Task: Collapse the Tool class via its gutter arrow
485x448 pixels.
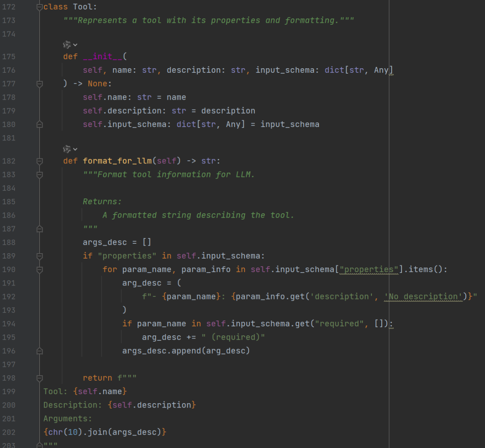Action: (39, 6)
